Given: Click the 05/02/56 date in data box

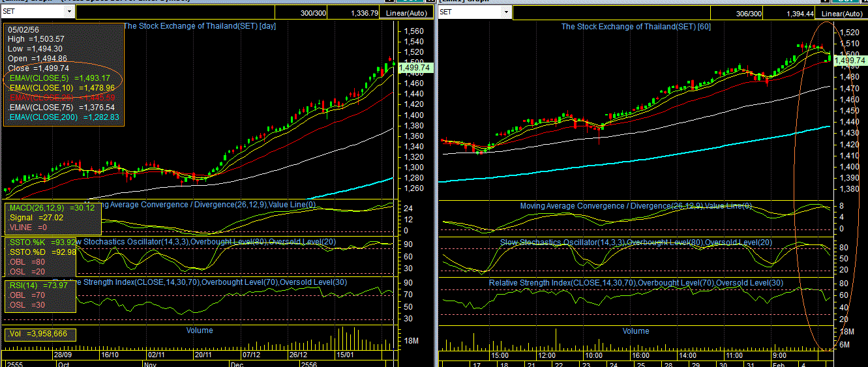Looking at the screenshot, I should (23, 29).
